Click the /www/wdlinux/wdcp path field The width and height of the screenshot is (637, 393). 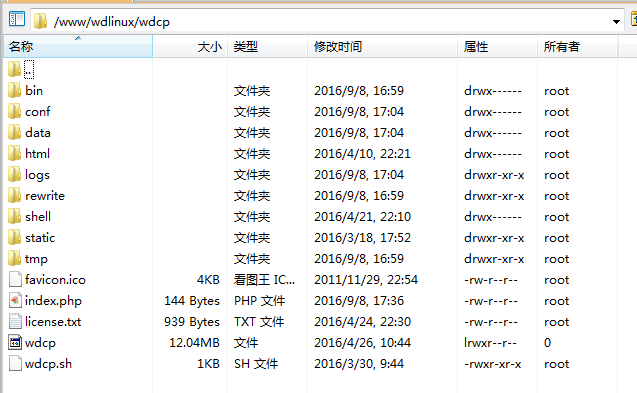[327, 21]
